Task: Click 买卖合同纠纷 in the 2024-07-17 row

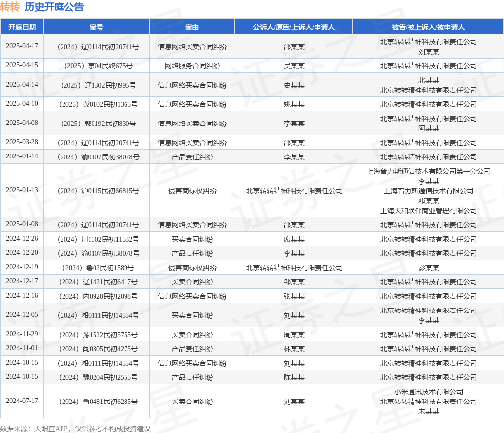Action: click(x=192, y=402)
